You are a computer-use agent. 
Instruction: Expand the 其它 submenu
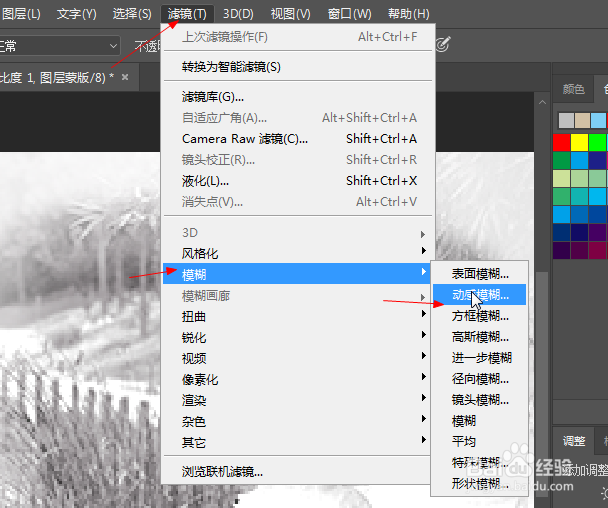(x=298, y=442)
